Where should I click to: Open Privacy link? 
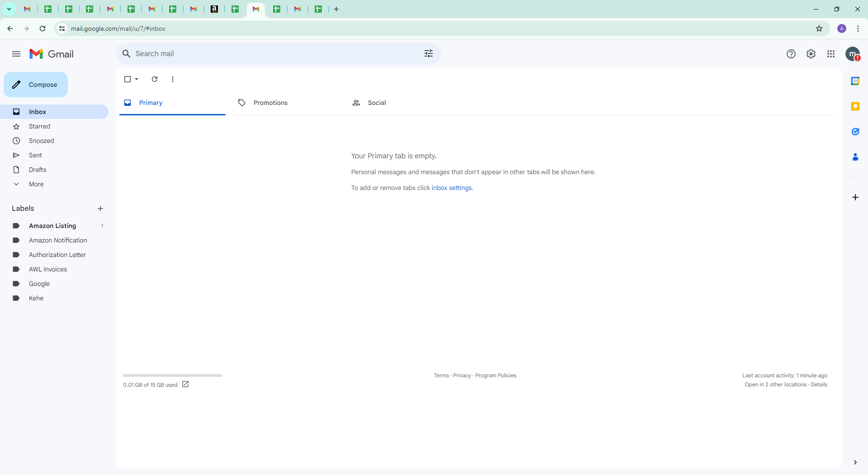click(462, 375)
